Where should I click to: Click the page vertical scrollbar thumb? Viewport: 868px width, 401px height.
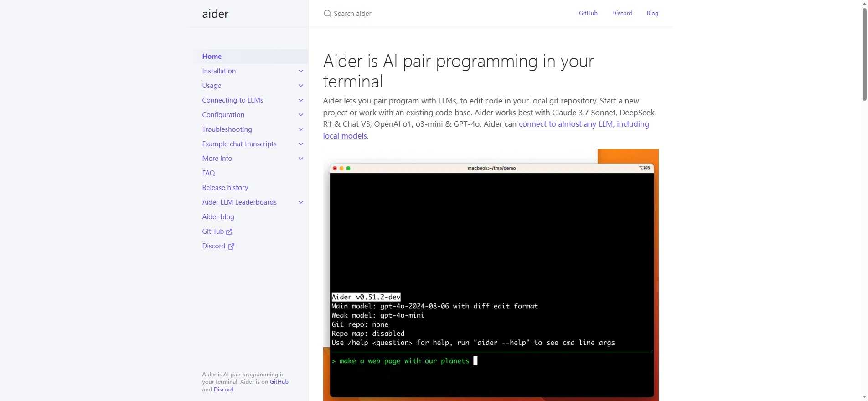click(864, 55)
